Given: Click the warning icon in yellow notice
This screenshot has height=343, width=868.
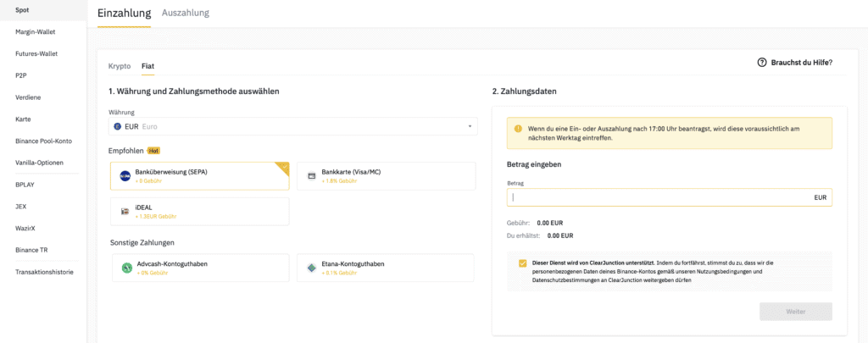Looking at the screenshot, I should [518, 129].
